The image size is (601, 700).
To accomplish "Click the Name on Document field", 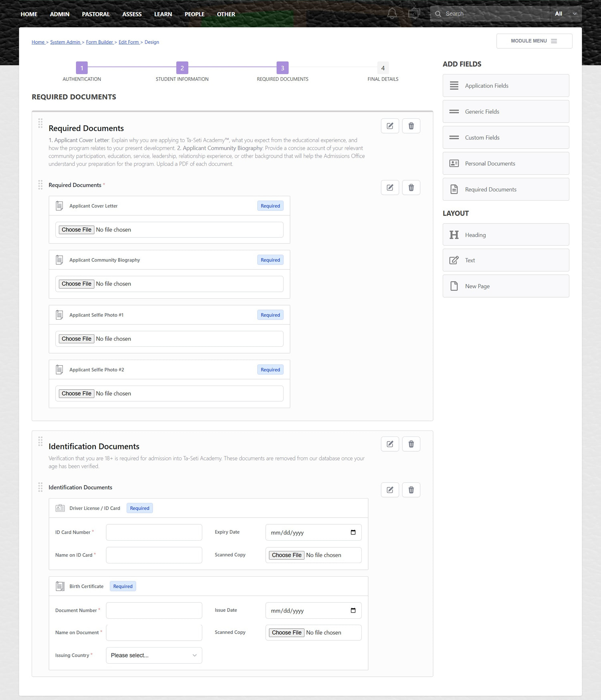I will (154, 632).
